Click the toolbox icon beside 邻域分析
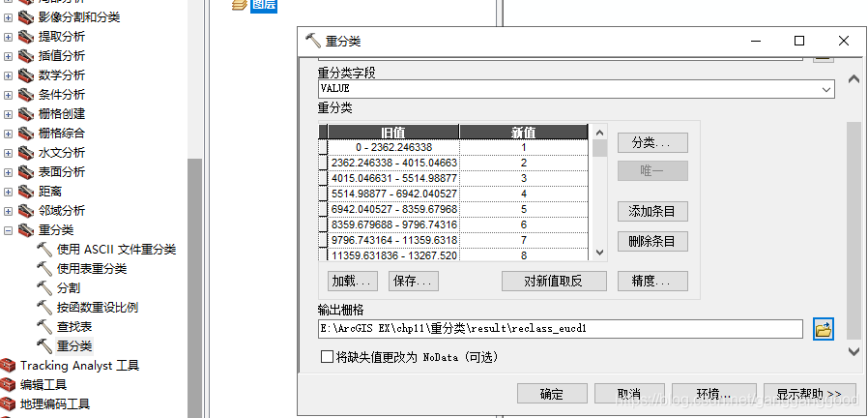The height and width of the screenshot is (418, 868). (25, 211)
